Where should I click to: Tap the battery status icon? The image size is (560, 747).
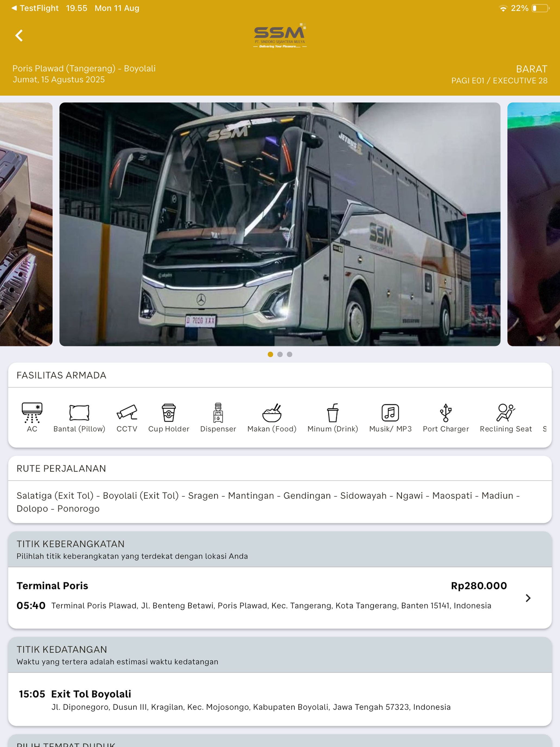point(541,8)
